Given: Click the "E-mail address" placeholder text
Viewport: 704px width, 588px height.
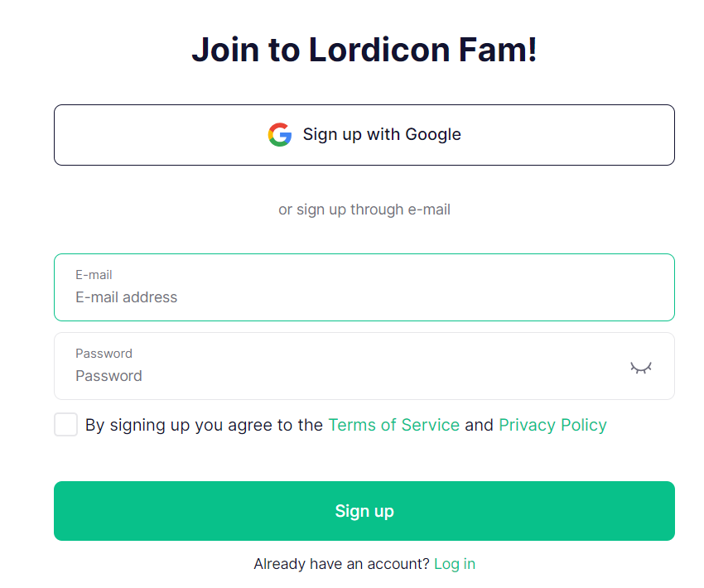Looking at the screenshot, I should tap(127, 297).
